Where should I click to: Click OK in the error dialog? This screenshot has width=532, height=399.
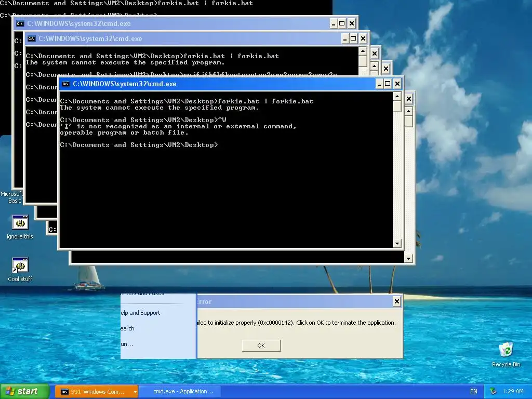pos(261,345)
